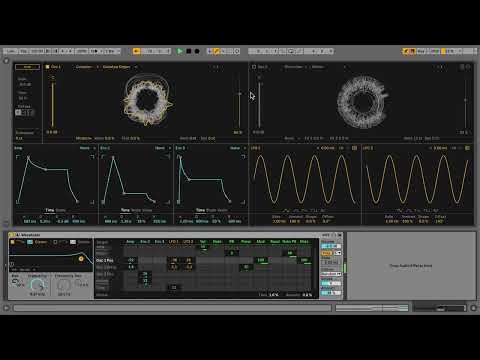Select the Env 2 Time tab
Image resolution: width=480 pixels, height=360 pixels.
click(125, 210)
